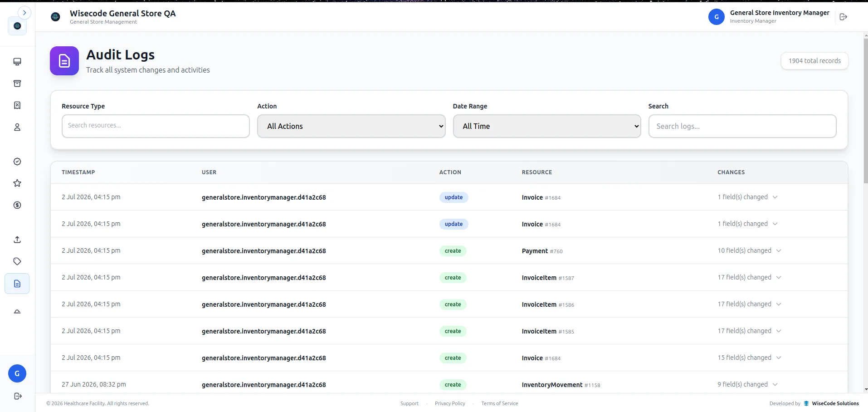Click the create badge on Payment #760 row

[453, 251]
